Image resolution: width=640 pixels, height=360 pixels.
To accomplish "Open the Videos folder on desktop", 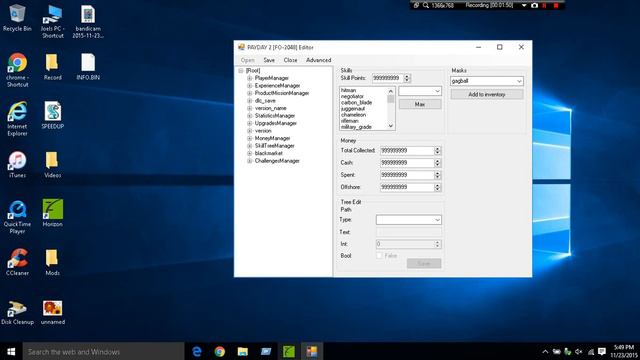I will (x=52, y=164).
